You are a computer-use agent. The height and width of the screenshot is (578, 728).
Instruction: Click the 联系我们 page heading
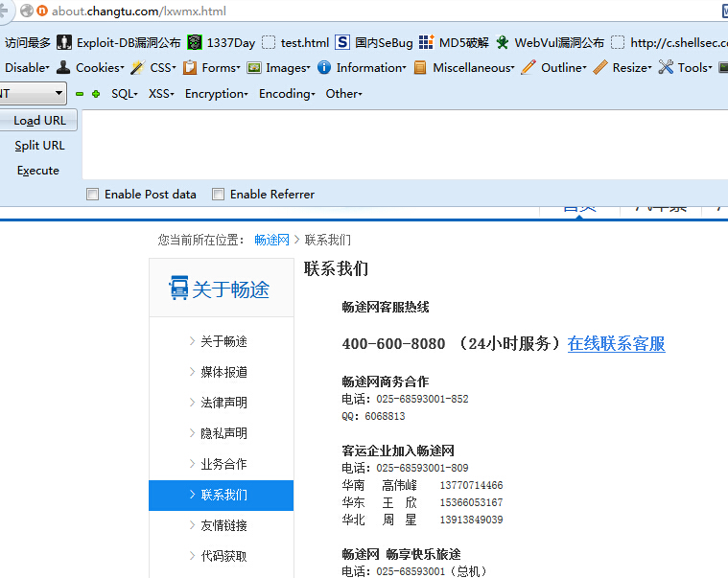(336, 269)
